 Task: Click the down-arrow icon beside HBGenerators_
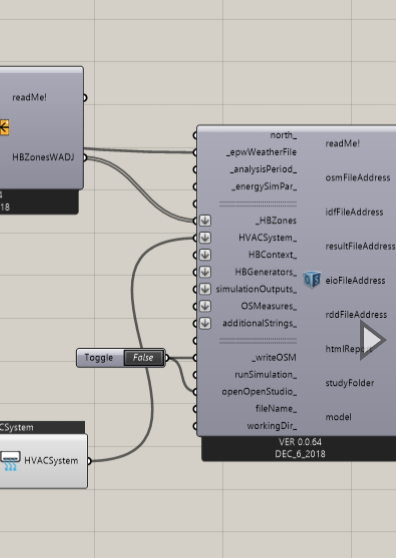tap(205, 272)
